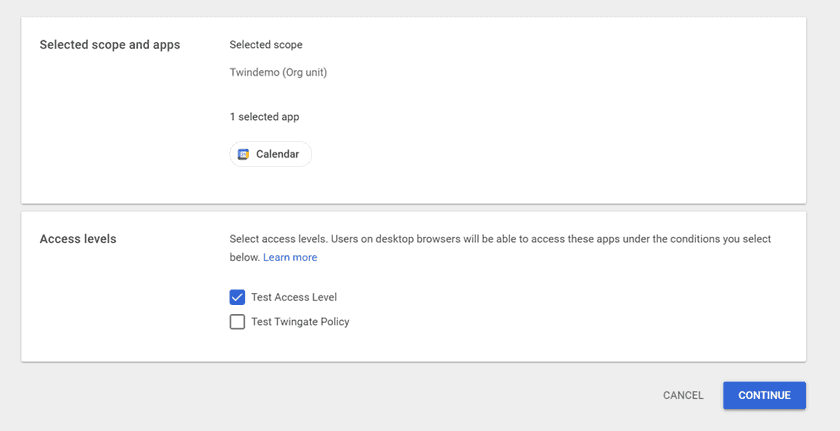Screen dimensions: 840x431
Task: Click the Selected scope and apps heading
Action: coord(110,45)
